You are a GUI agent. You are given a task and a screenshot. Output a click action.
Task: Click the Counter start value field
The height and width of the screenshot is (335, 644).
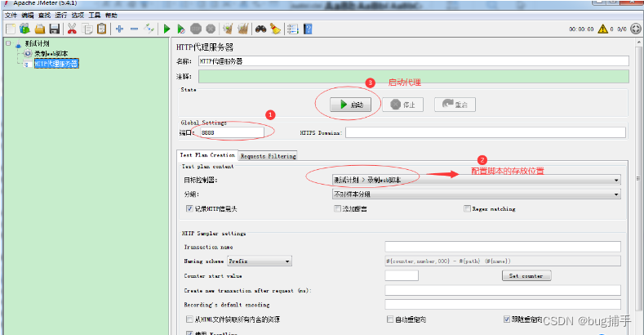pyautogui.click(x=402, y=276)
